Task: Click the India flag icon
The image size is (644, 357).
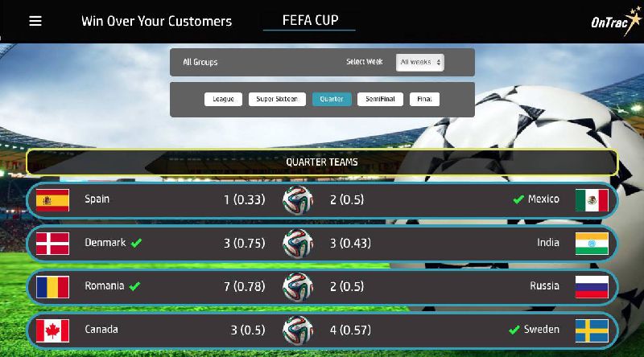Action: pyautogui.click(x=592, y=243)
